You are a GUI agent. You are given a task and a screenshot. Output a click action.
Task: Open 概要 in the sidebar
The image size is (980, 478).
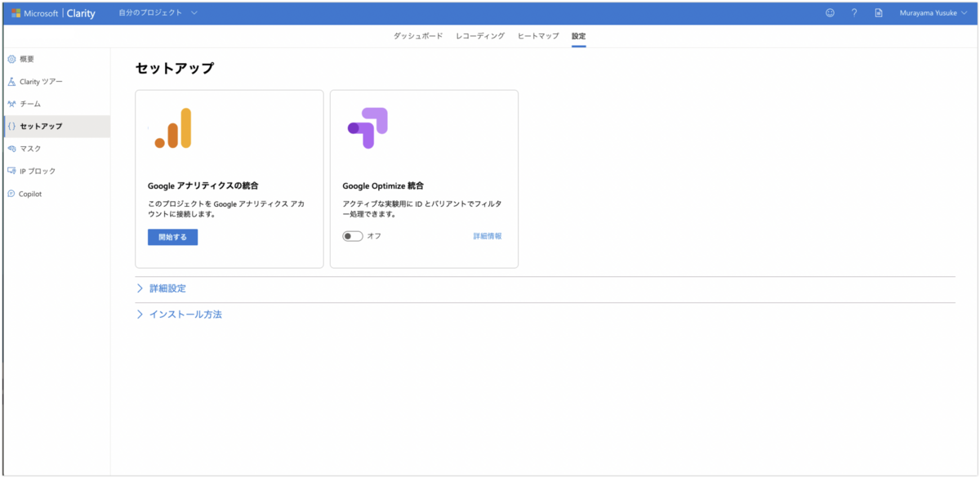click(56, 60)
